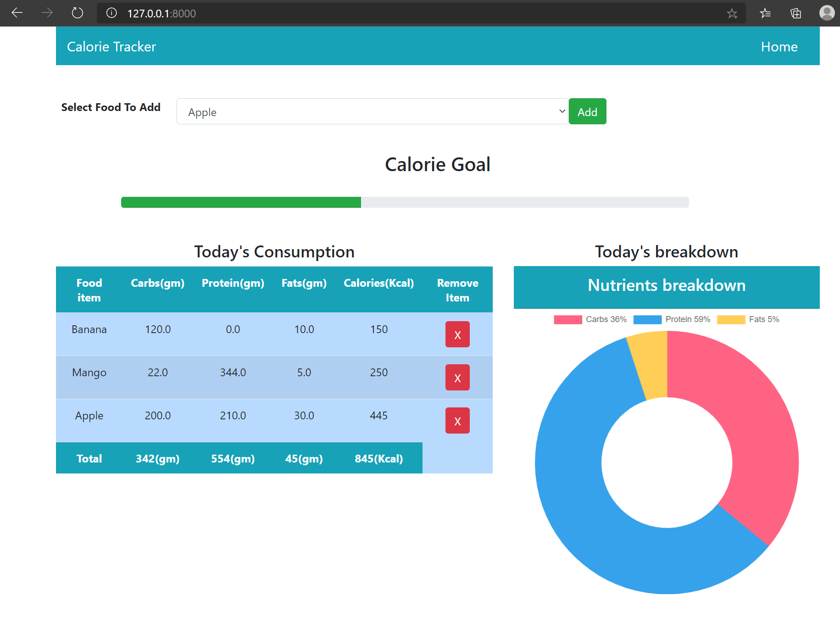Click the browser back arrow
This screenshot has height=618, width=840.
pos(17,13)
